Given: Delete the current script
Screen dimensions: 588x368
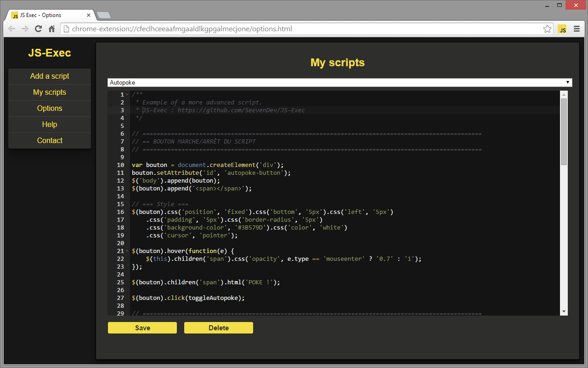Looking at the screenshot, I should coord(219,328).
